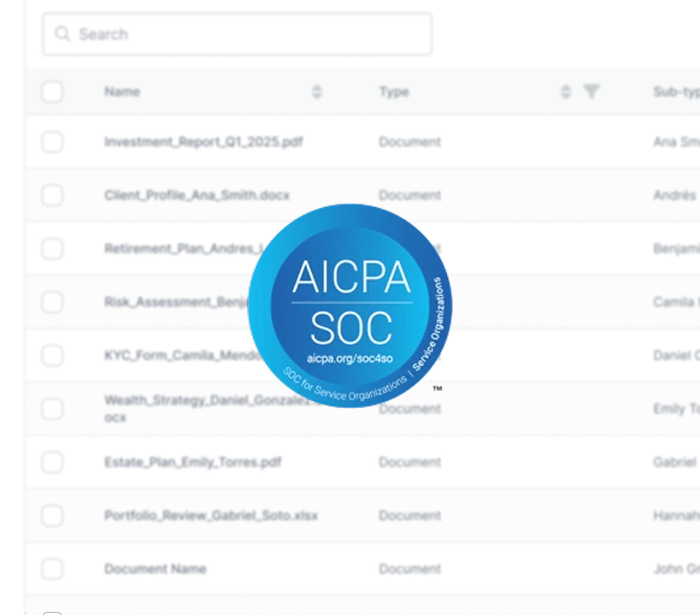Select the Document Name entry
Viewport: 700px width, 615px height.
point(155,569)
